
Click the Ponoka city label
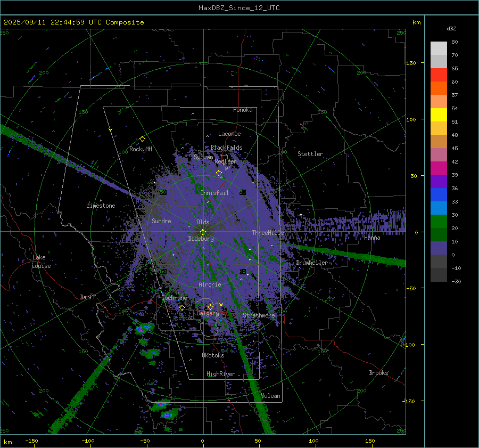[x=243, y=110]
